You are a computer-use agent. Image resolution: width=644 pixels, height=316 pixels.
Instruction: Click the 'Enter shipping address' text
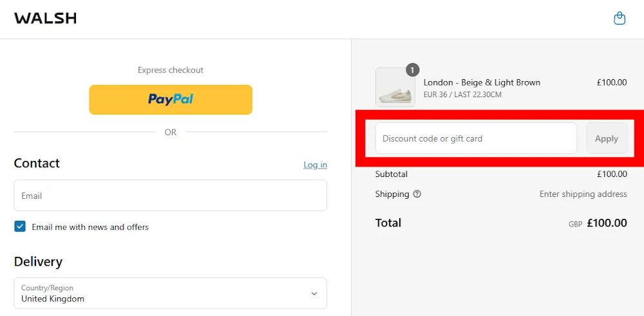pyautogui.click(x=583, y=194)
